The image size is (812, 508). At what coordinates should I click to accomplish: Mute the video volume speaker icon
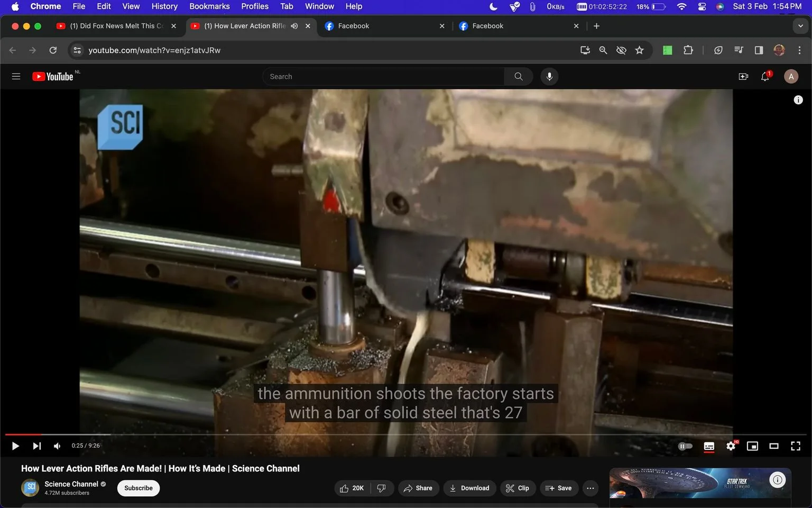[x=57, y=446]
